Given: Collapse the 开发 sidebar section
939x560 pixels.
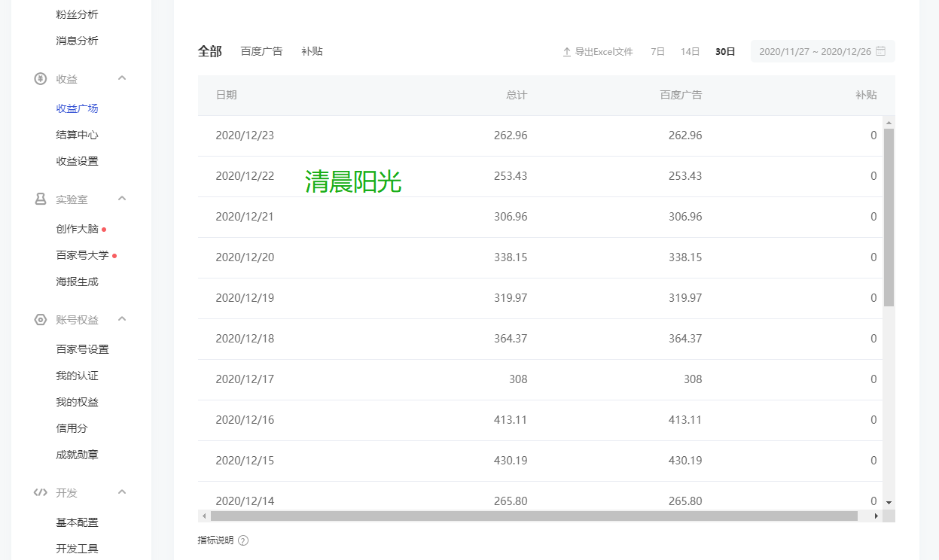Looking at the screenshot, I should tap(122, 492).
